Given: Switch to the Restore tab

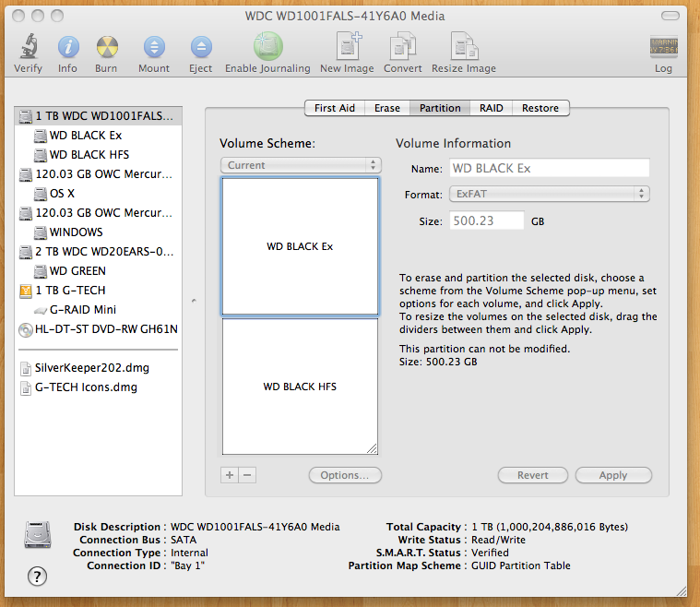Looking at the screenshot, I should coord(540,108).
